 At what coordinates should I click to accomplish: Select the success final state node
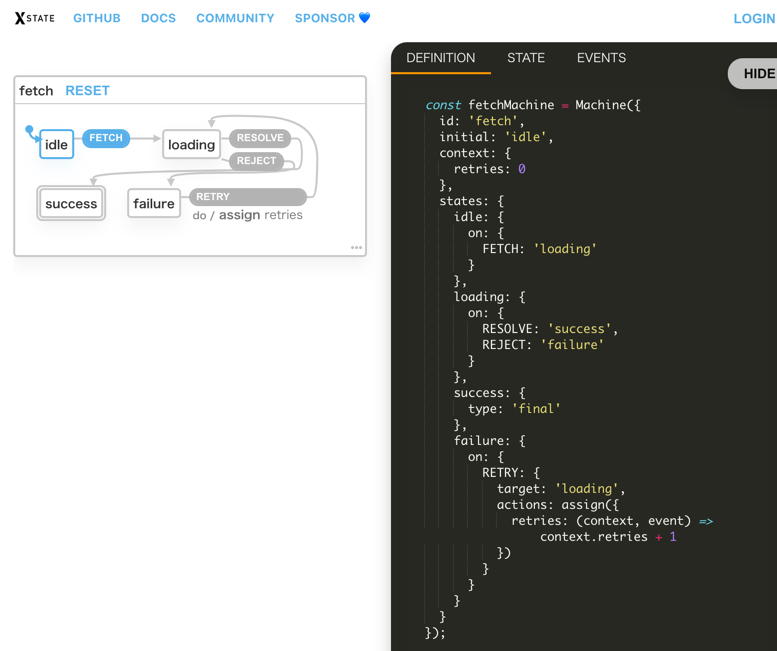pyautogui.click(x=71, y=204)
